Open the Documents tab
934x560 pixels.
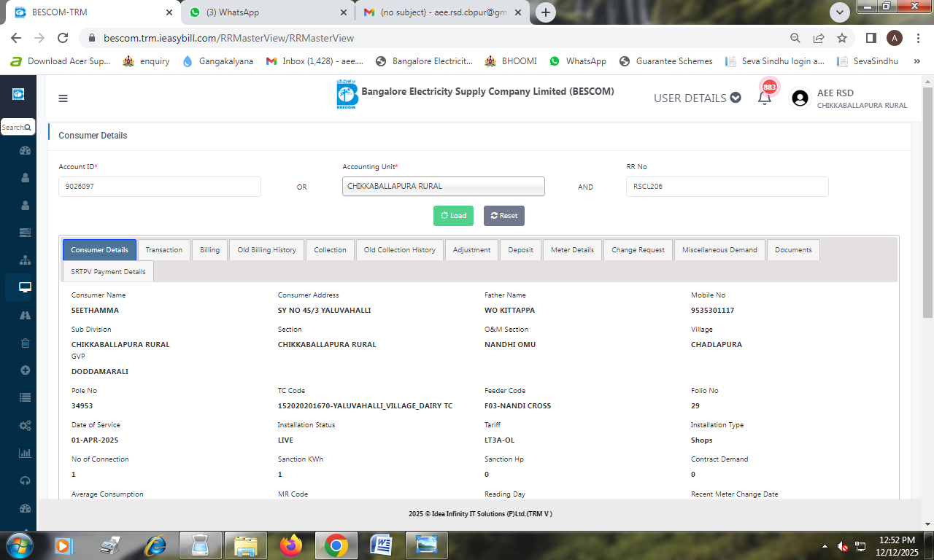click(x=794, y=250)
